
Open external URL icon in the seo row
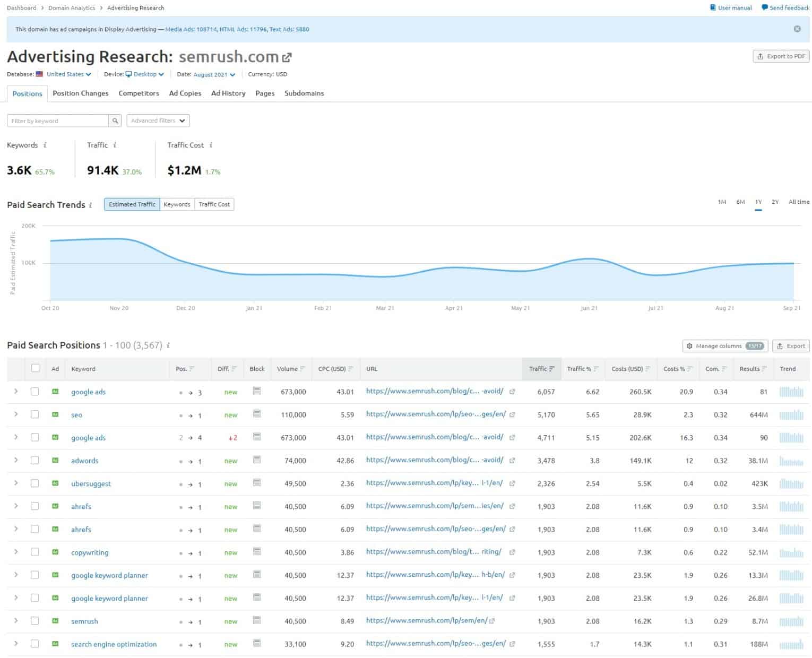tap(512, 415)
